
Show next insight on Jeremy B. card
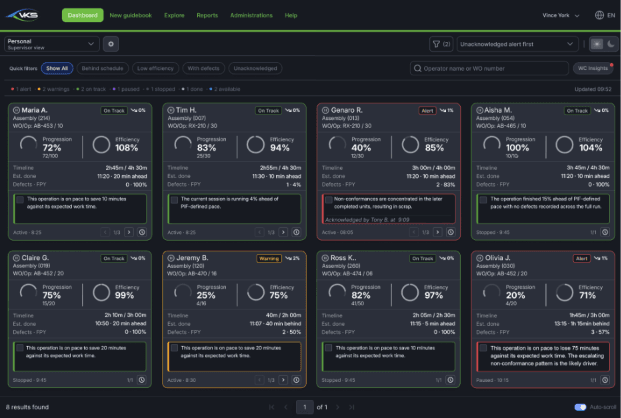pos(283,380)
